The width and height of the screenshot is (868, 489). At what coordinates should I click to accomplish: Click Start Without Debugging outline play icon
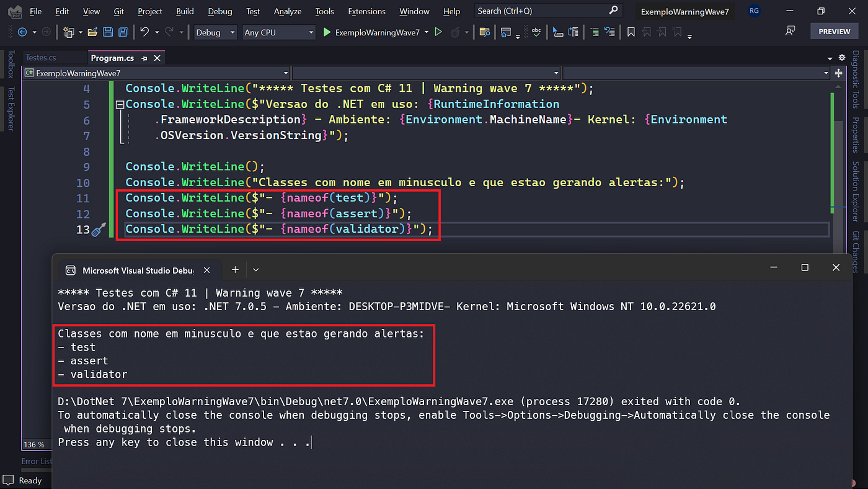(x=438, y=32)
